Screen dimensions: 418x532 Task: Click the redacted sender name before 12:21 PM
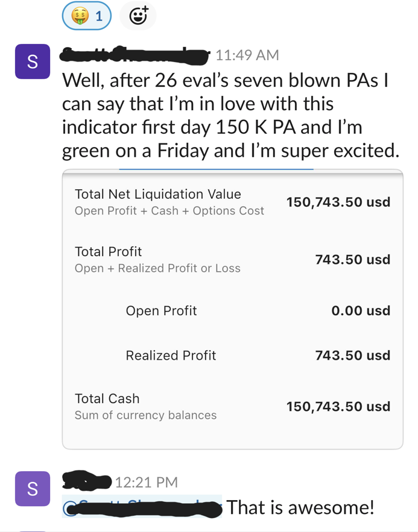[87, 481]
